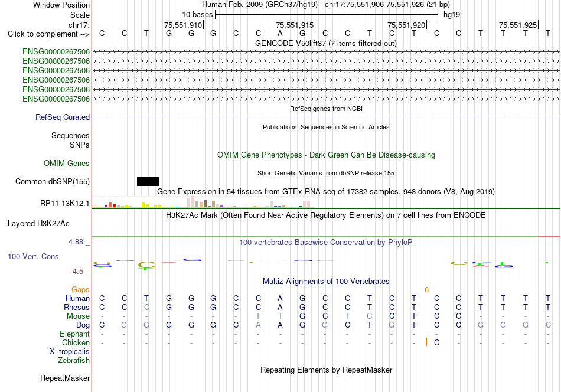Screen dimensions: 561x392
Task: Click the 75,551,910 position marker
Action: [x=184, y=25]
